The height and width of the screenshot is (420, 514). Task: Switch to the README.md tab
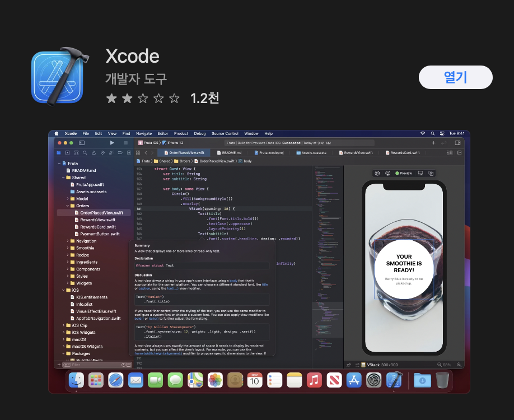pyautogui.click(x=229, y=152)
